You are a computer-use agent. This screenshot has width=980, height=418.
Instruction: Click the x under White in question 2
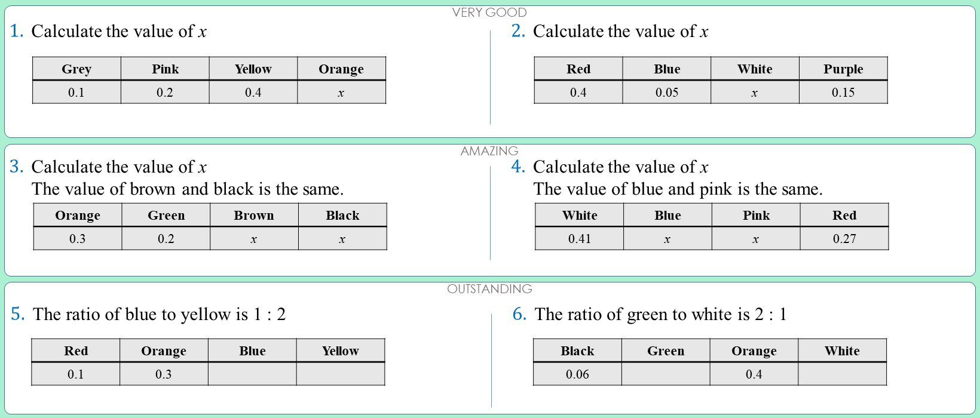pos(755,93)
